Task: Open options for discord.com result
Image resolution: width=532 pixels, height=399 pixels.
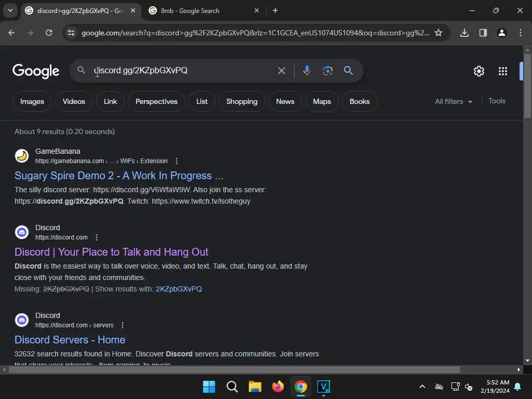Action: (x=97, y=237)
